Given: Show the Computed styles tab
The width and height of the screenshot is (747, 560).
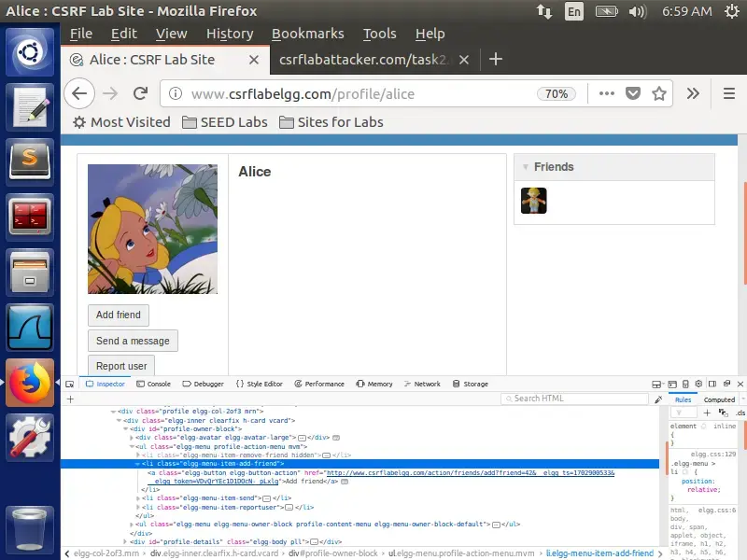Looking at the screenshot, I should coord(719,400).
